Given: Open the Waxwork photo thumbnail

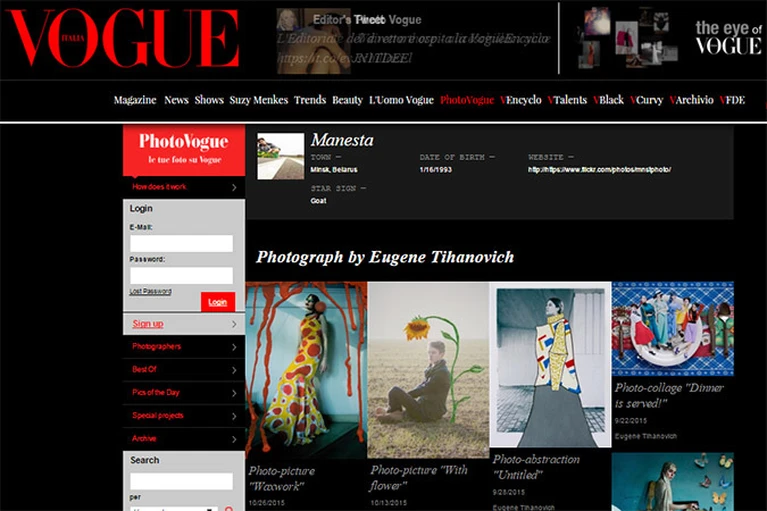Looking at the screenshot, I should click(x=306, y=370).
